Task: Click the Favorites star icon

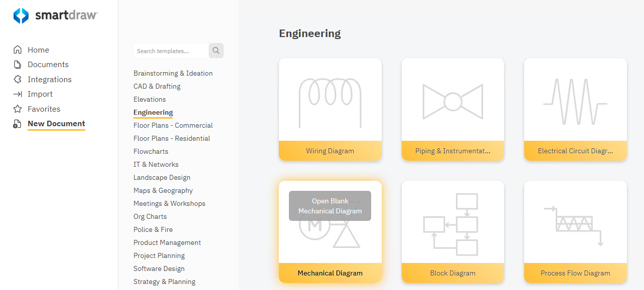Action: point(18,109)
